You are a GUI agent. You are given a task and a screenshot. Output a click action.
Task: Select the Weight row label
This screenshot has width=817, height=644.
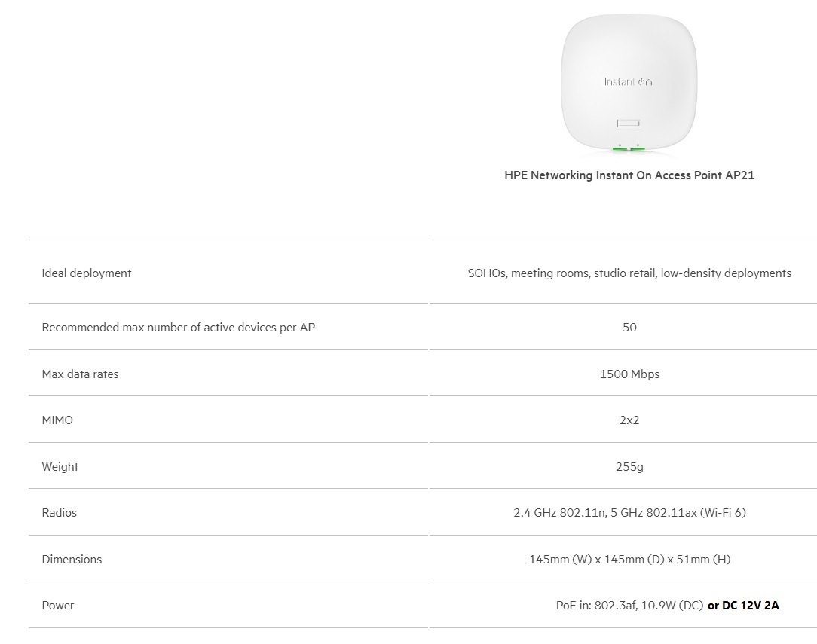tap(60, 467)
